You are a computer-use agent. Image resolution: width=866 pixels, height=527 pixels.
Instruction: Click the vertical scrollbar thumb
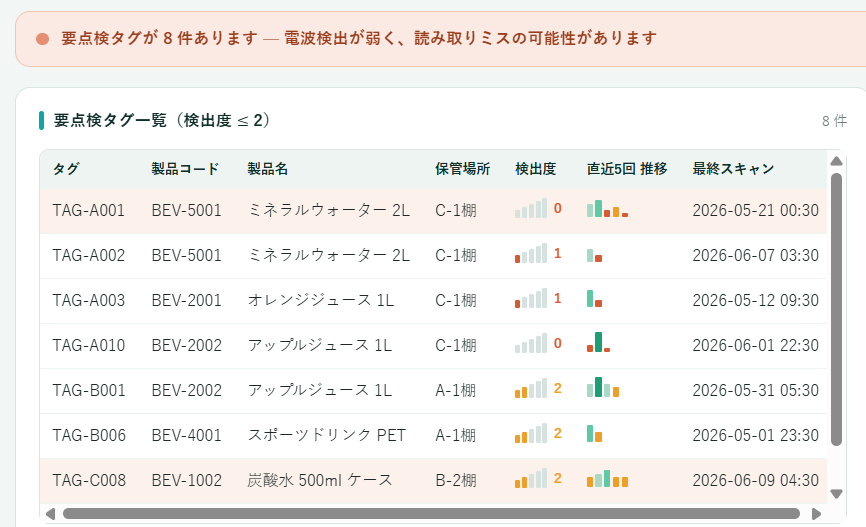click(836, 309)
